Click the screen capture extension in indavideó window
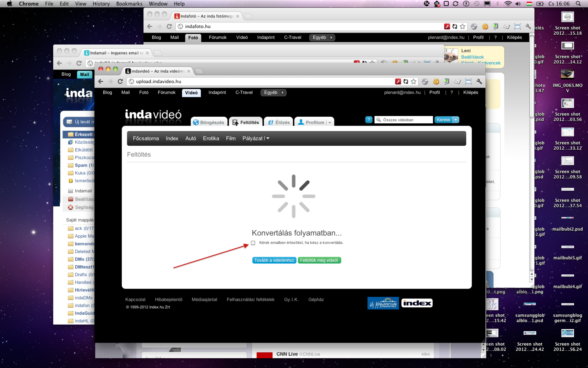Screen dimensions: 588x368 click(468, 82)
